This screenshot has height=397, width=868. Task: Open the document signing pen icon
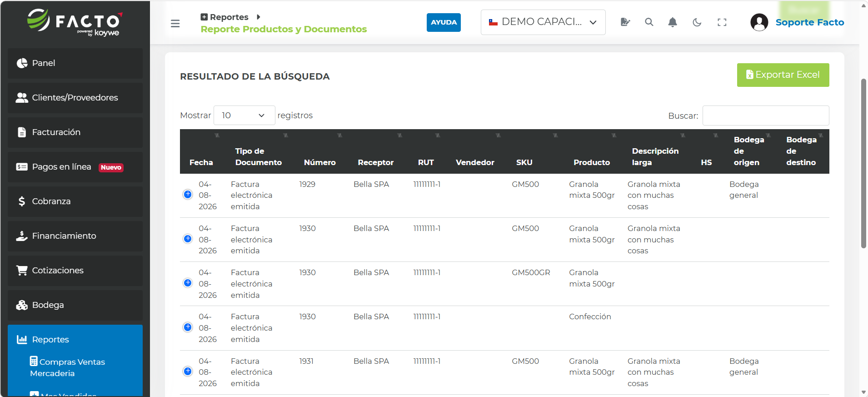point(625,22)
